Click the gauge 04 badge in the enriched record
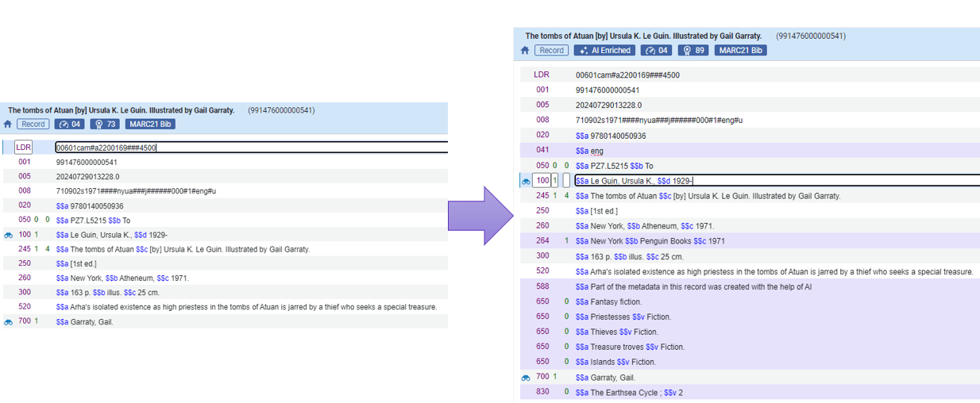This screenshot has height=403, width=980. pyautogui.click(x=657, y=51)
